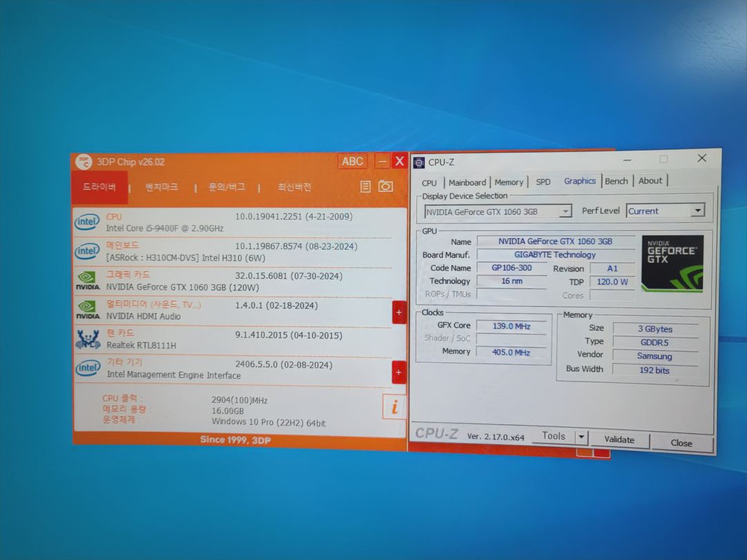The height and width of the screenshot is (560, 747).
Task: Click 'Realtek RTL8111H' text
Action: [141, 345]
